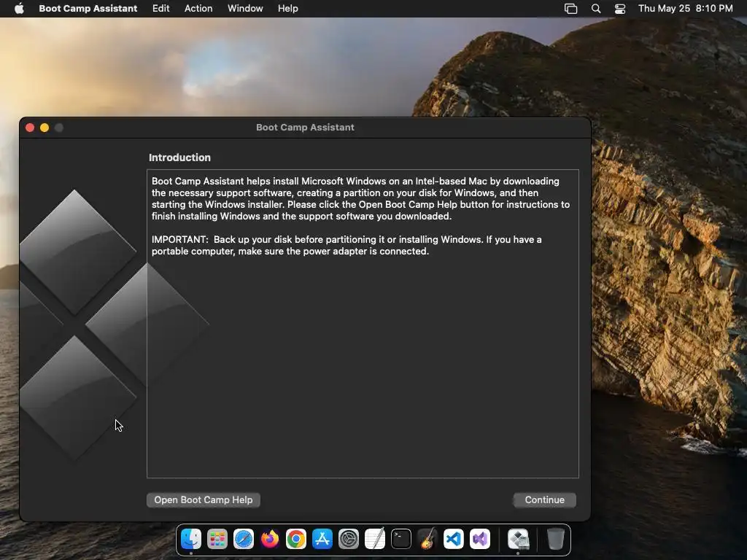747x560 pixels.
Task: Open Google Chrome from the Dock
Action: coord(296,539)
